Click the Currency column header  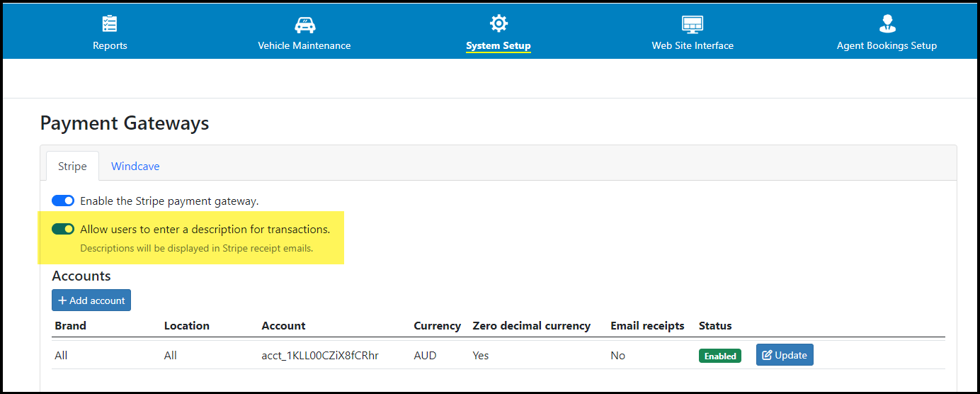tap(437, 326)
